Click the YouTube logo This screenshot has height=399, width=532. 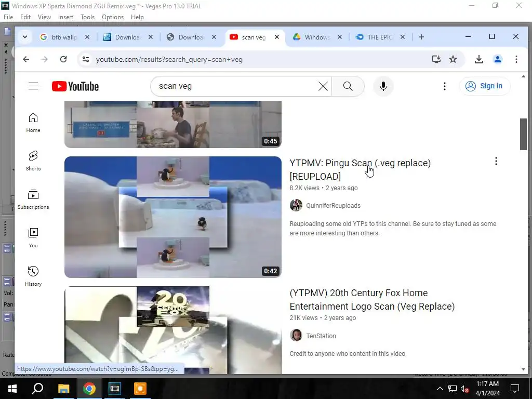(x=75, y=86)
